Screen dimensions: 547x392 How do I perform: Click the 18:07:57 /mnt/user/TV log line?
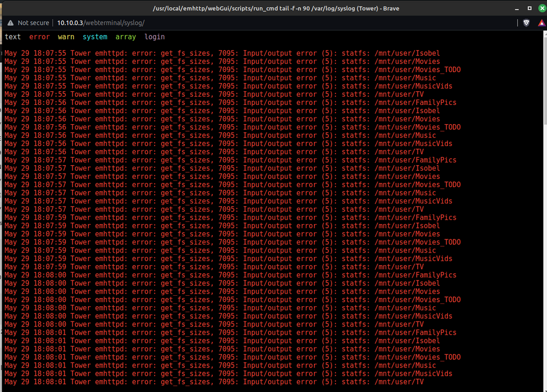pyautogui.click(x=214, y=209)
